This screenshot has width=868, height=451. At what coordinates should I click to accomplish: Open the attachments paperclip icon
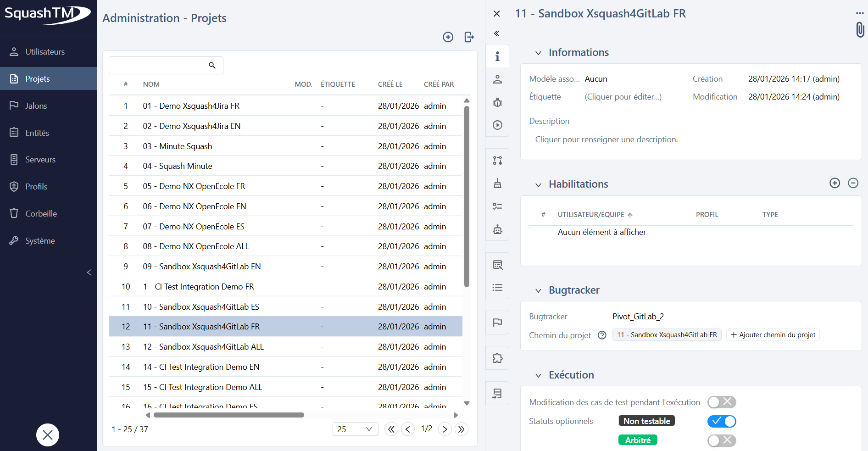coord(860,29)
